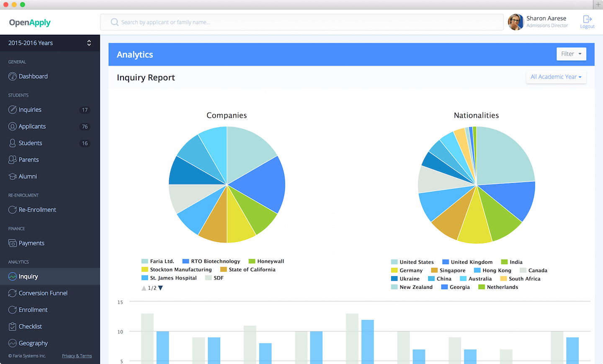603x364 pixels.
Task: Click the Students icon in sidebar
Action: coord(13,143)
